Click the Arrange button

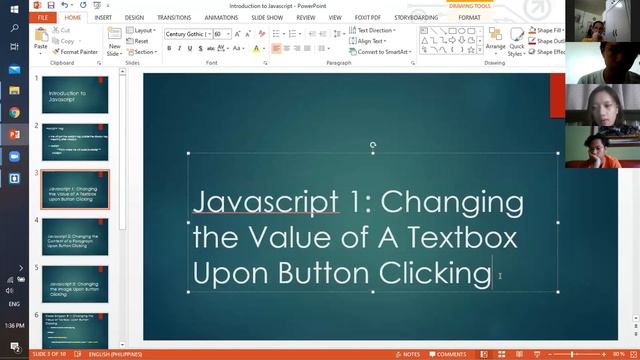(496, 42)
